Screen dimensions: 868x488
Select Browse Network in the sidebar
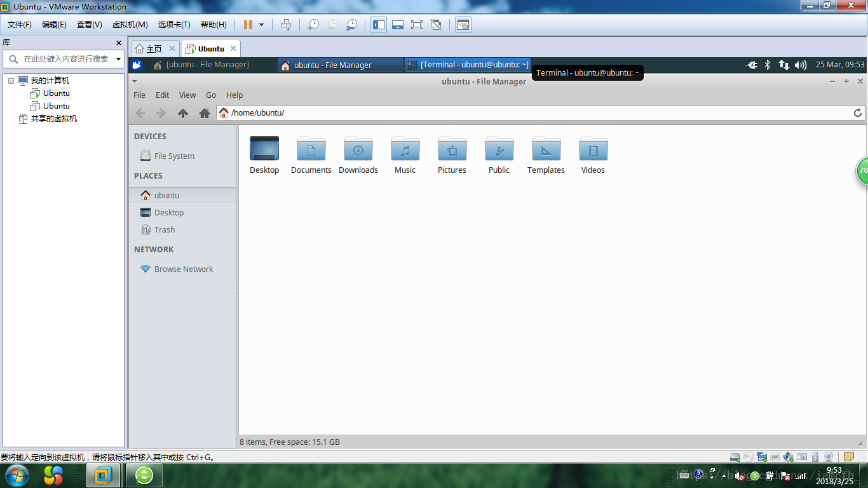coord(183,269)
